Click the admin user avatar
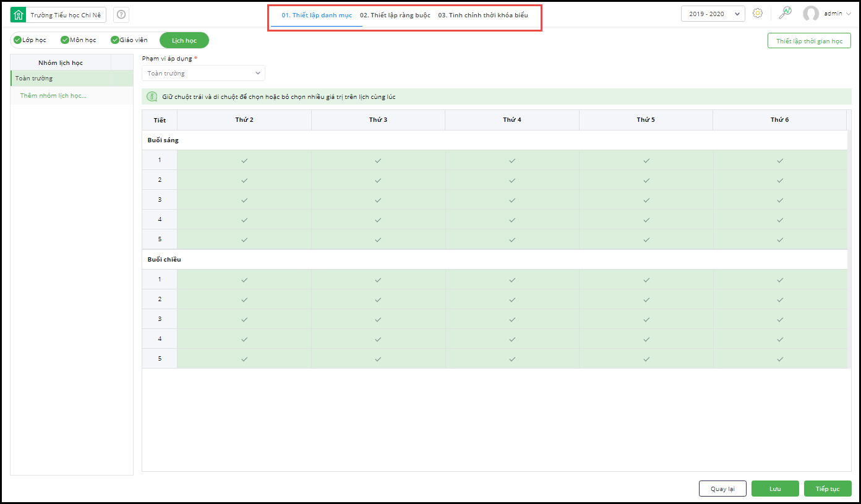This screenshot has width=861, height=504. click(811, 14)
